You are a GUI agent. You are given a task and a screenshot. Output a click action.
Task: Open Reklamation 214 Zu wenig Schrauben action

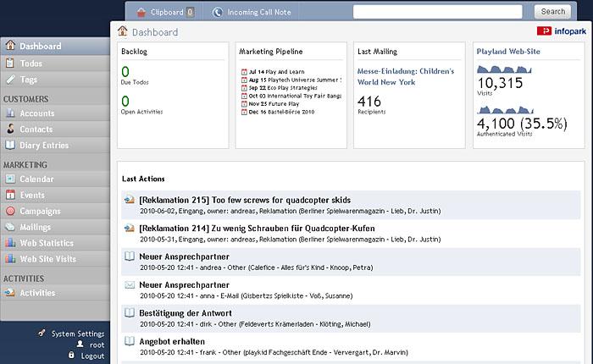pyautogui.click(x=257, y=229)
